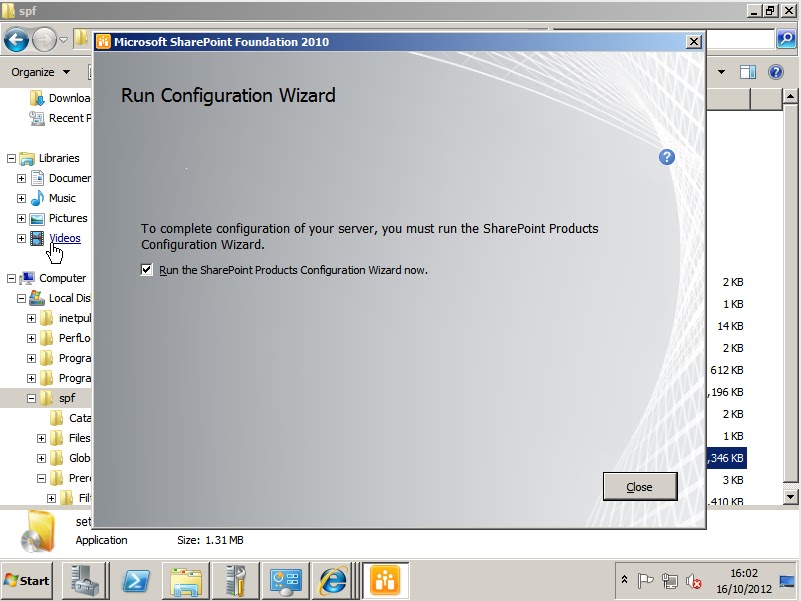Expand the inetpub folder node

(x=31, y=318)
